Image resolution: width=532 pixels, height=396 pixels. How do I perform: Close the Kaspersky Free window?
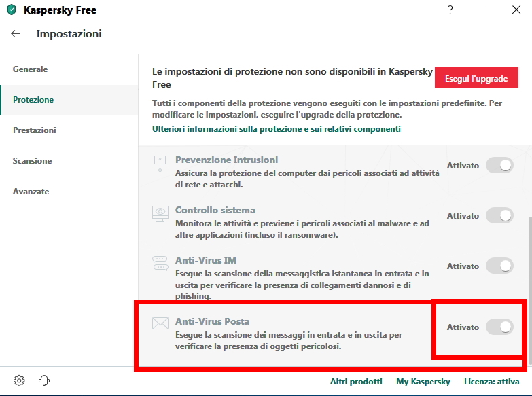[x=516, y=10]
